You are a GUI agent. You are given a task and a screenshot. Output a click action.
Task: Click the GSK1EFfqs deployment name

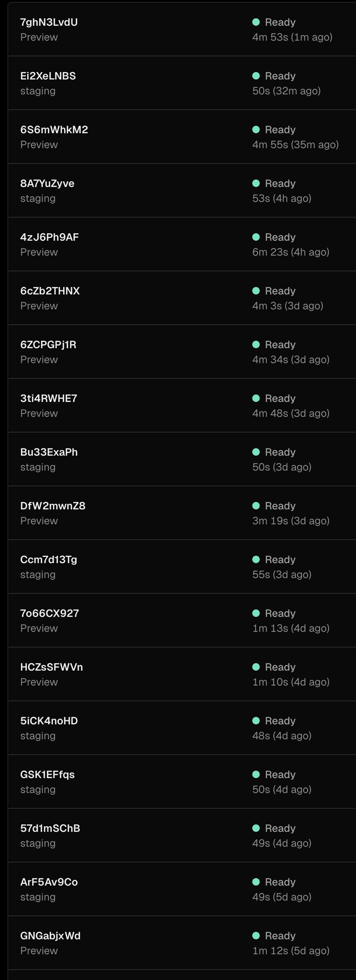pyautogui.click(x=47, y=774)
